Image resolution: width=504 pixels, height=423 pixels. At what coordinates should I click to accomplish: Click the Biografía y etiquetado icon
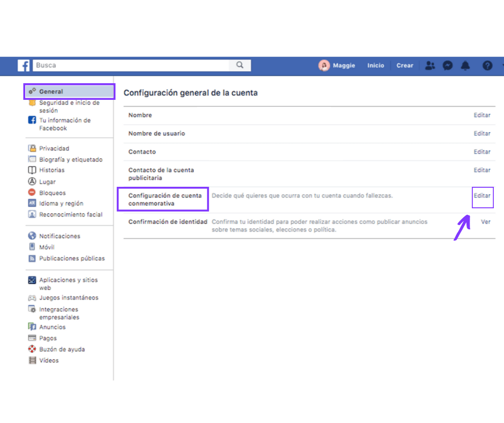[32, 159]
